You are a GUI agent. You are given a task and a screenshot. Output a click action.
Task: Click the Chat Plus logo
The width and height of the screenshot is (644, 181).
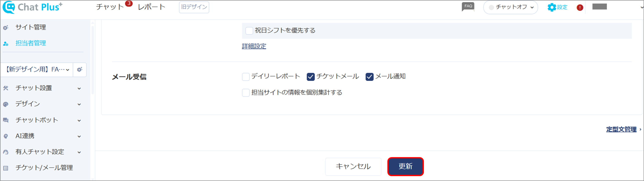tap(32, 7)
